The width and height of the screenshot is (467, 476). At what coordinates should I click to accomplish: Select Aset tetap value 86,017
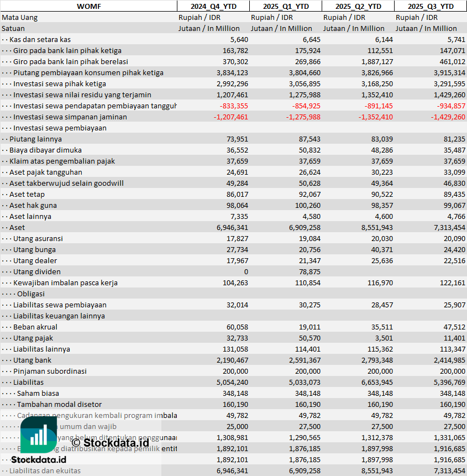click(237, 194)
